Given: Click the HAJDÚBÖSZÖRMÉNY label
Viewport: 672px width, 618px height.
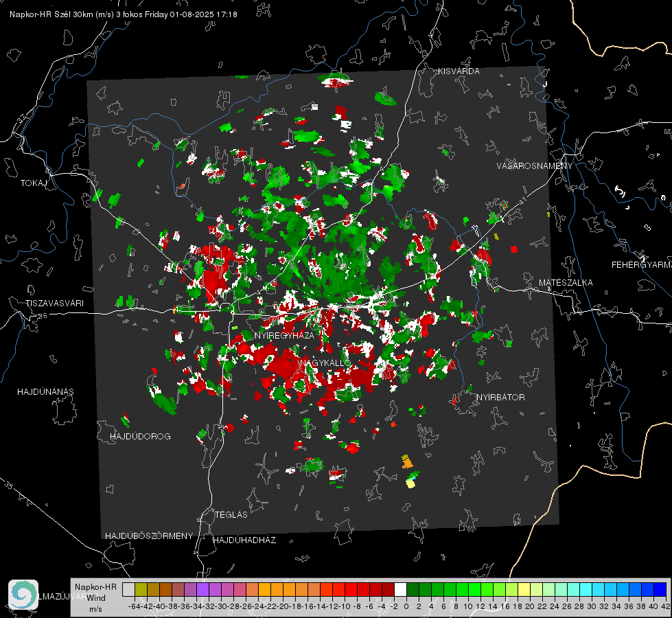Looking at the screenshot, I should pyautogui.click(x=149, y=536).
